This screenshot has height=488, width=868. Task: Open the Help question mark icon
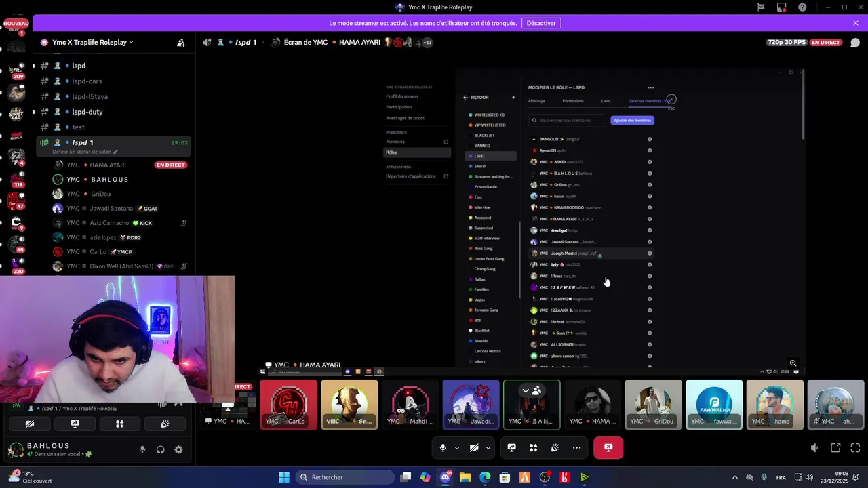[x=802, y=7]
